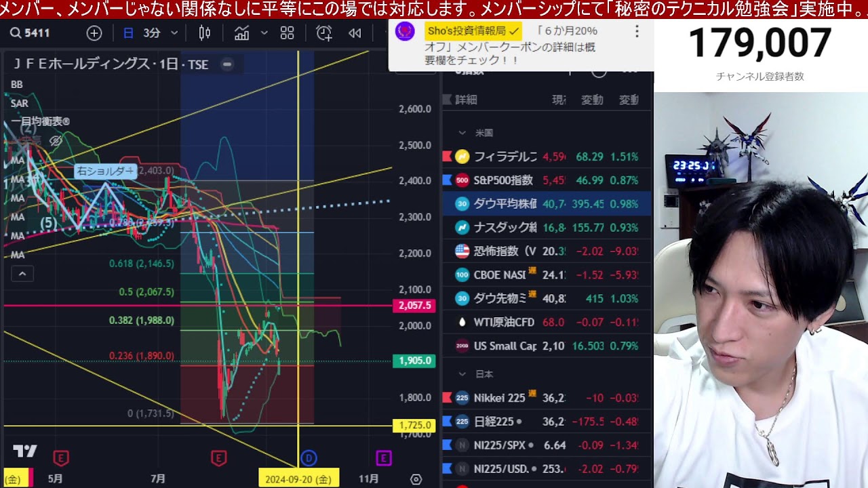Screen dimensions: 868x488
Task: Click the blue dividend D marker on the timeline
Action: [309, 459]
